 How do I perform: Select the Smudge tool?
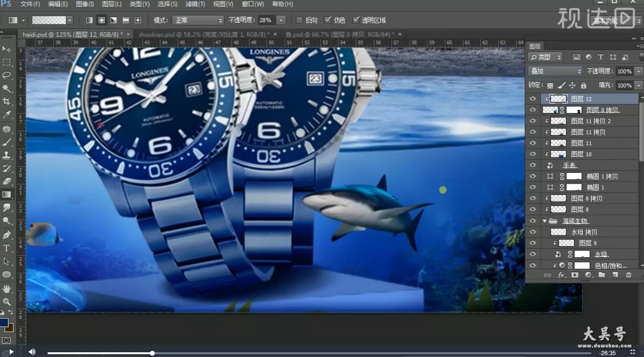point(7,207)
